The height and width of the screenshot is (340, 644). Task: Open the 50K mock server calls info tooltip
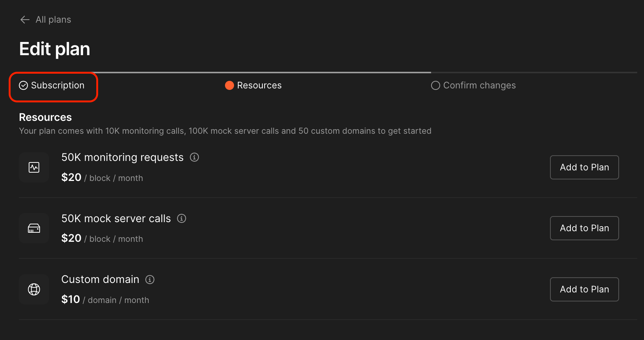tap(181, 218)
